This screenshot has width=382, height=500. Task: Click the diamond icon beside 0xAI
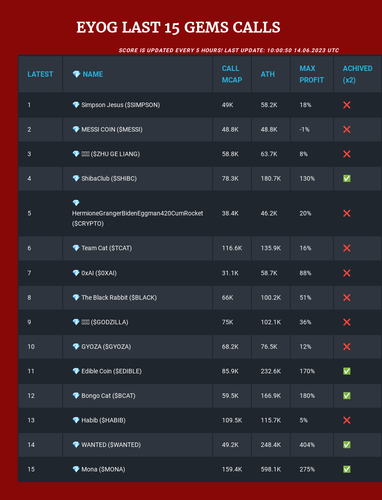tap(76, 273)
